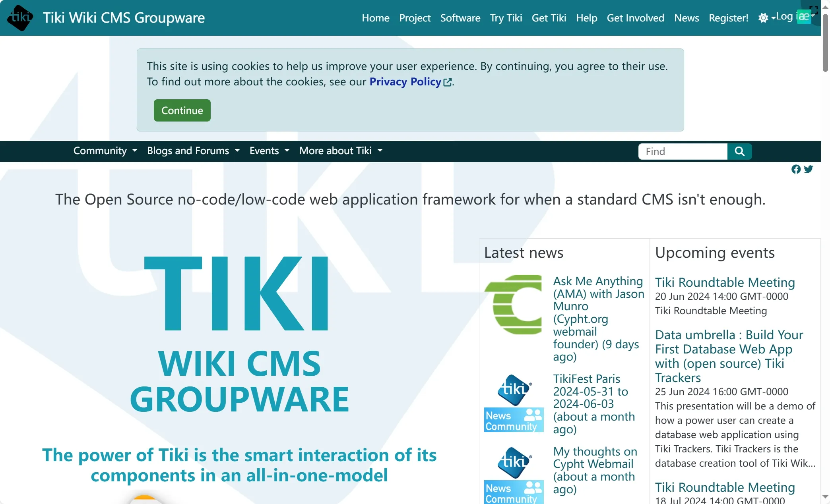830x504 pixels.
Task: Share page via Twitter bird icon
Action: (x=809, y=169)
